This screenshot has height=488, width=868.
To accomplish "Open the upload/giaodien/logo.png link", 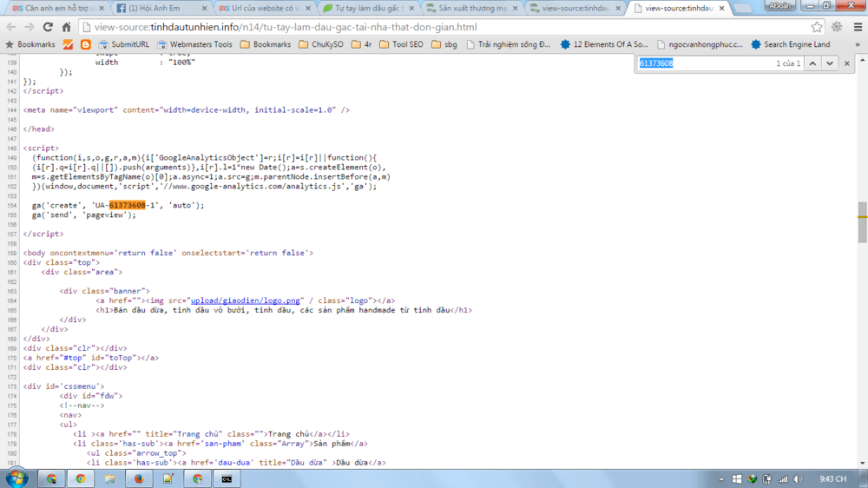I will [x=246, y=300].
